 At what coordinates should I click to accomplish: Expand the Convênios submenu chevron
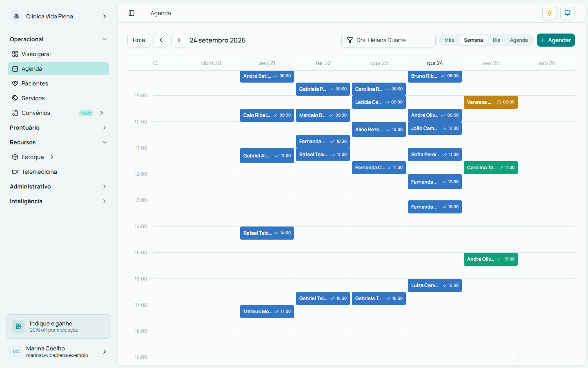click(x=102, y=113)
